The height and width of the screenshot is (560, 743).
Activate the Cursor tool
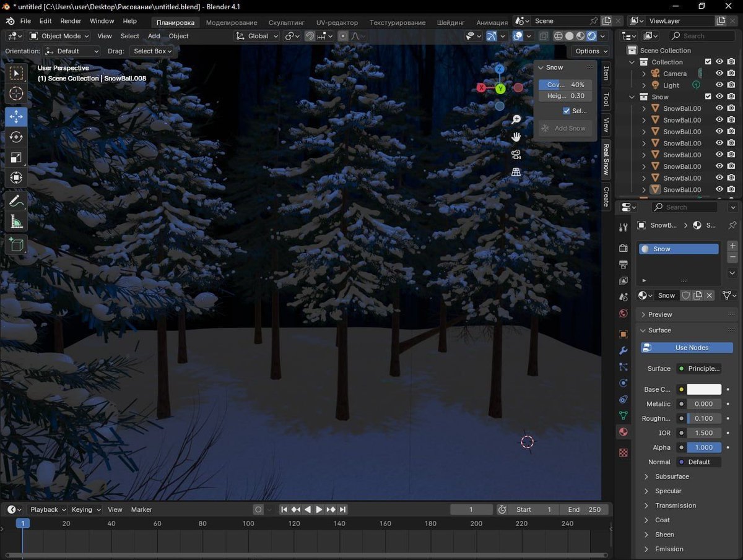point(16,94)
